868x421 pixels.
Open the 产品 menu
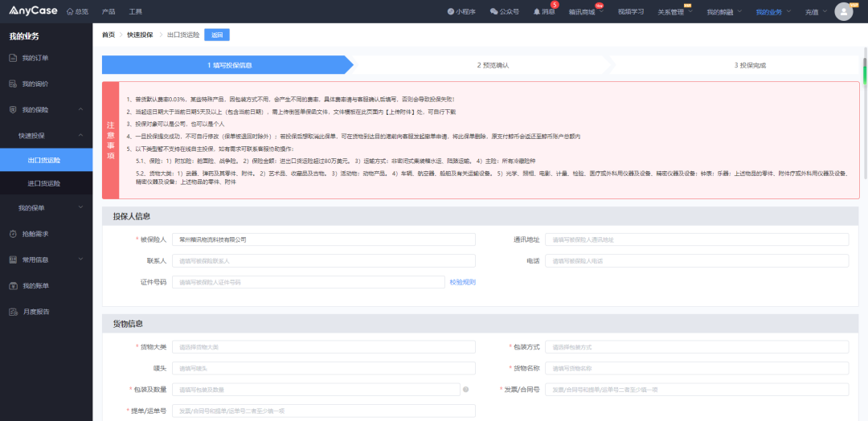[108, 11]
